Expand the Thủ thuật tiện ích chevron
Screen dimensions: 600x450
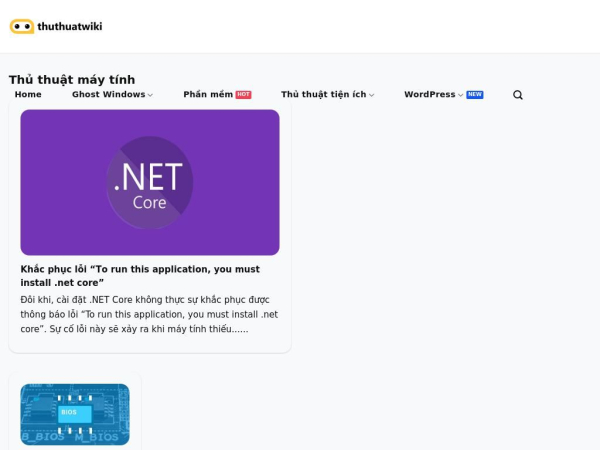(x=372, y=95)
